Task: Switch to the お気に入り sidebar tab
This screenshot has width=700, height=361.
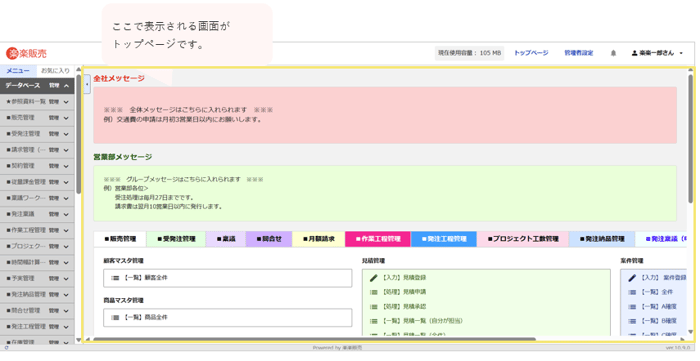Action: pos(55,71)
